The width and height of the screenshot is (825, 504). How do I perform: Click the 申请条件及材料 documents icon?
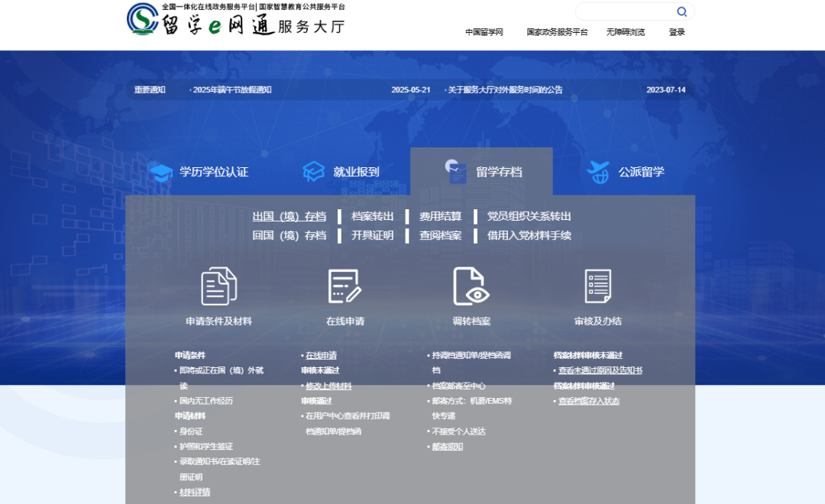pos(219,286)
